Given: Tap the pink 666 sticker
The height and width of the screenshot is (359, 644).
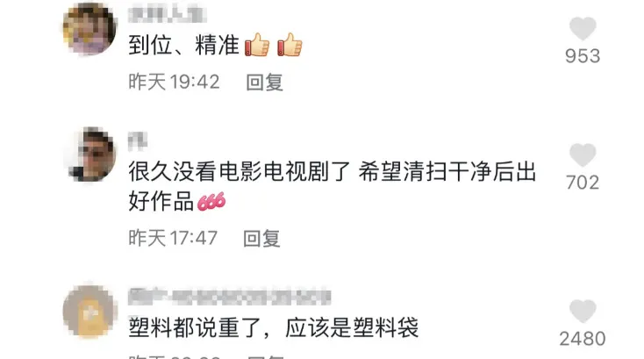Looking at the screenshot, I should 211,201.
